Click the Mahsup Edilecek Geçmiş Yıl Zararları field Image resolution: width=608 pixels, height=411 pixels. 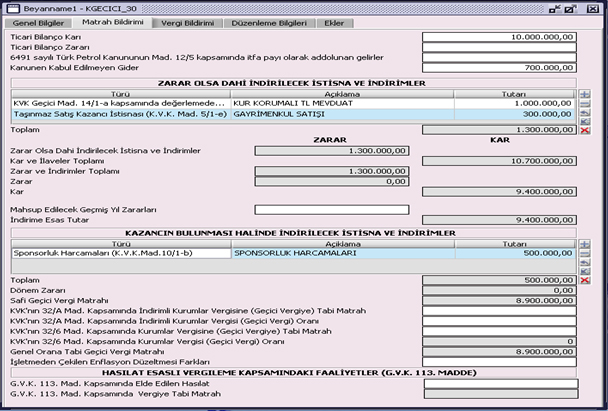click(332, 209)
